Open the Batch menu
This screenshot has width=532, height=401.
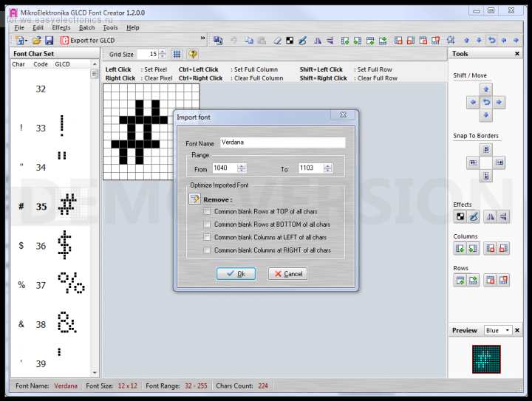coord(86,27)
